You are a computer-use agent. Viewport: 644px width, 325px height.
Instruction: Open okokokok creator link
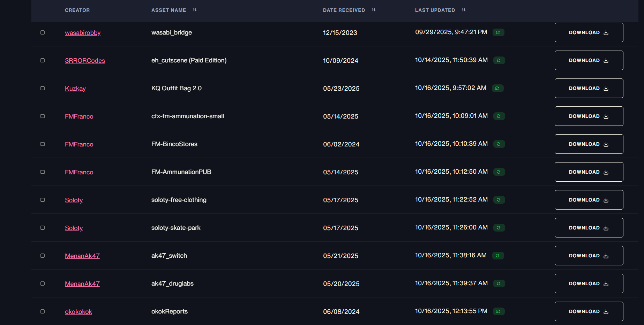(x=78, y=312)
